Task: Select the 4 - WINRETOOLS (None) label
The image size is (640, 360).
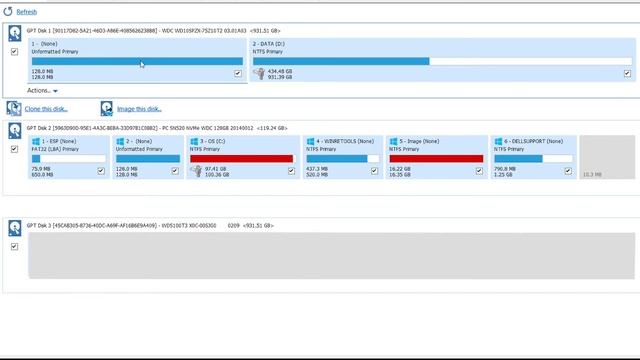Action: 345,141
